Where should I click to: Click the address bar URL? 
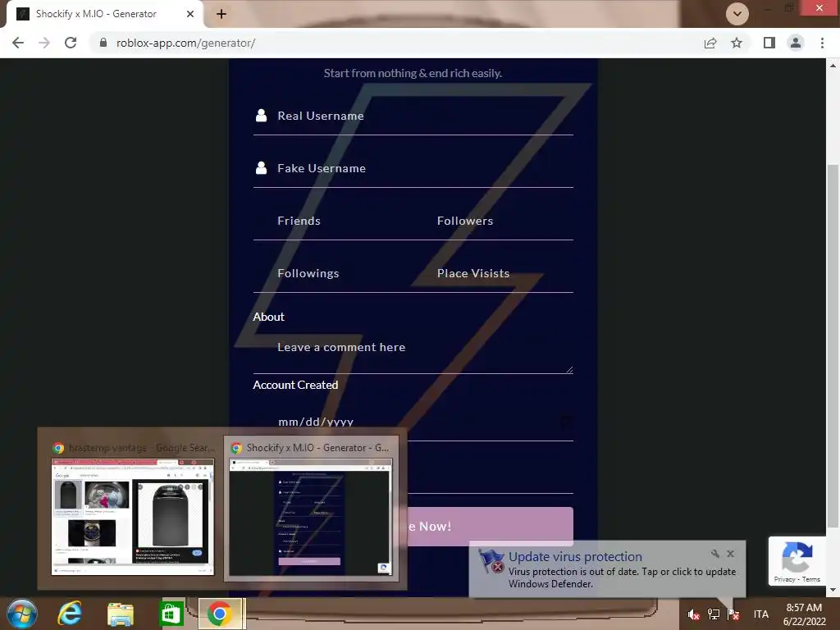[186, 43]
